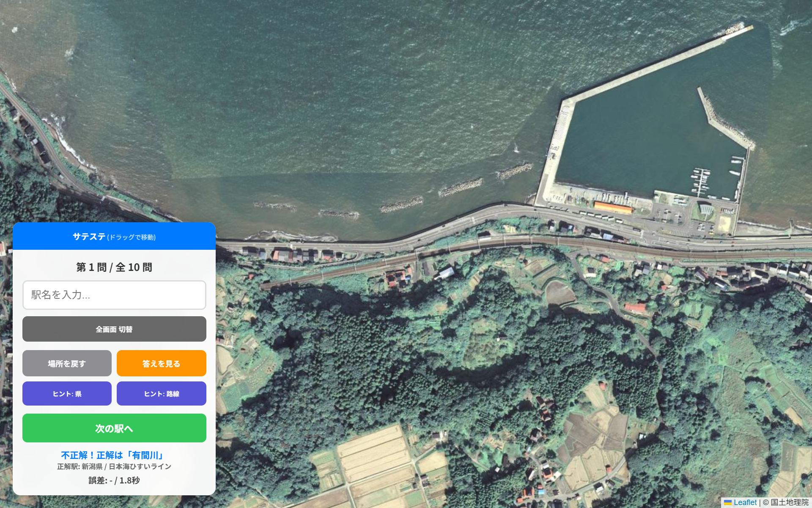This screenshot has width=812, height=508.
Task: Go to next station with 次の駅へ
Action: [114, 428]
